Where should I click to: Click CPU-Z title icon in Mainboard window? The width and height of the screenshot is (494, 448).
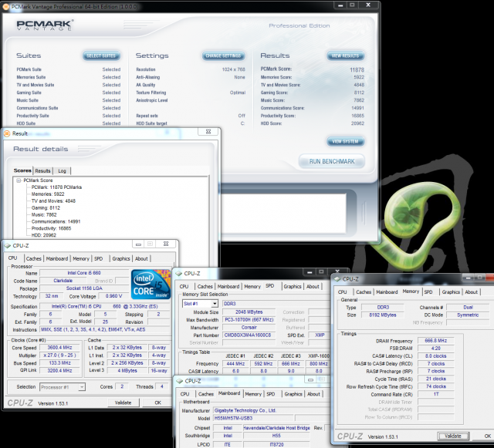(x=179, y=381)
